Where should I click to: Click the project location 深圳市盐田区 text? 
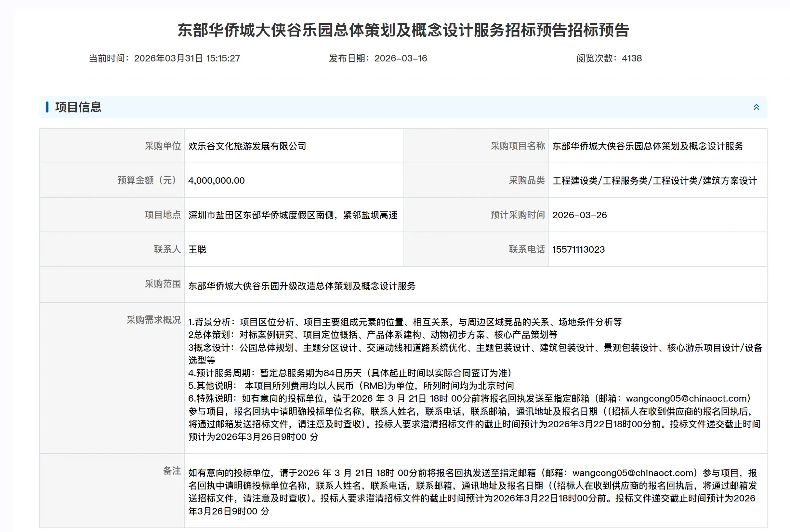click(293, 215)
